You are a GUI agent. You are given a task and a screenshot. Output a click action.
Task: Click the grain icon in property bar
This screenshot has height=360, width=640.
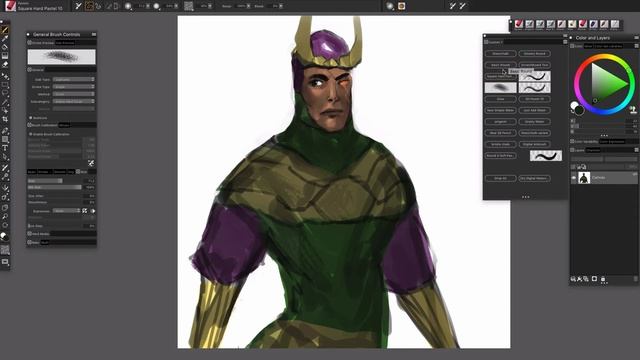coord(189,6)
